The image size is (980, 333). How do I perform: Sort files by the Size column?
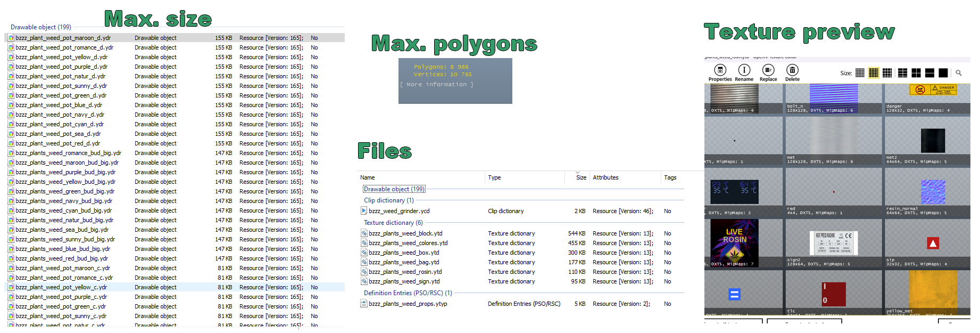pyautogui.click(x=581, y=177)
